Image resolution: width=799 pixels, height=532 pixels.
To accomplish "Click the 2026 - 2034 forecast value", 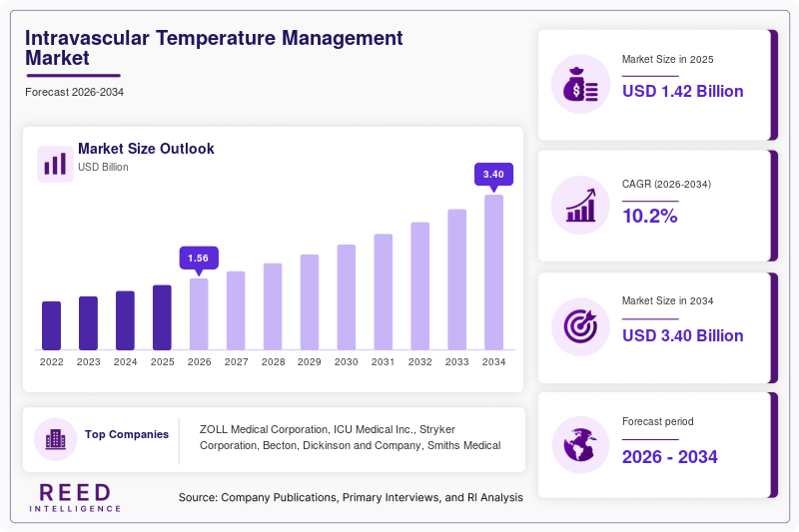I will pos(669,457).
